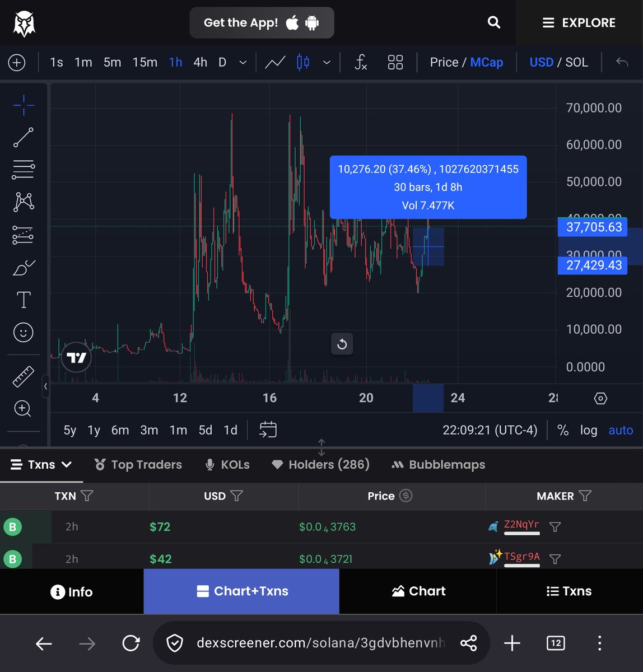The image size is (643, 672).
Task: Select the 1m timeframe in the top toolbar
Action: (x=83, y=62)
